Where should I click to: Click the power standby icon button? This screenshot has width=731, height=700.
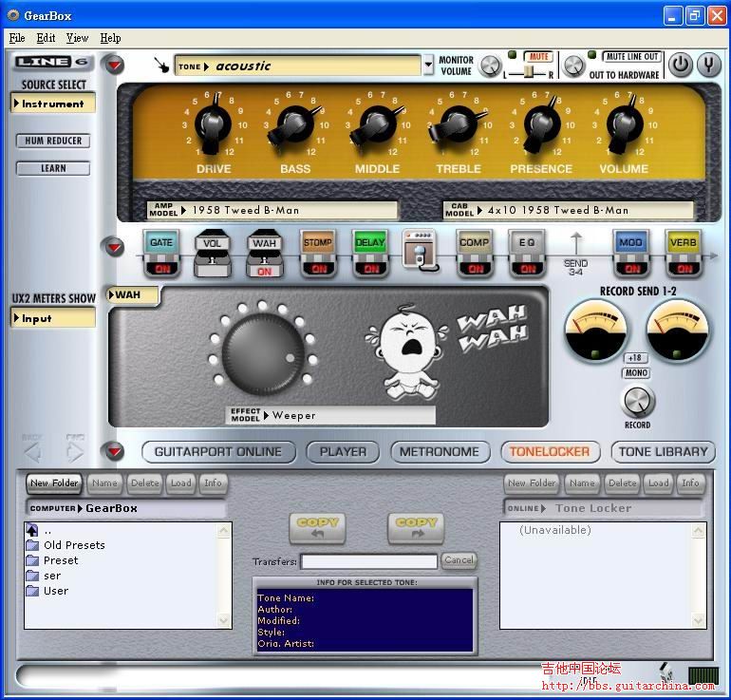[x=681, y=65]
